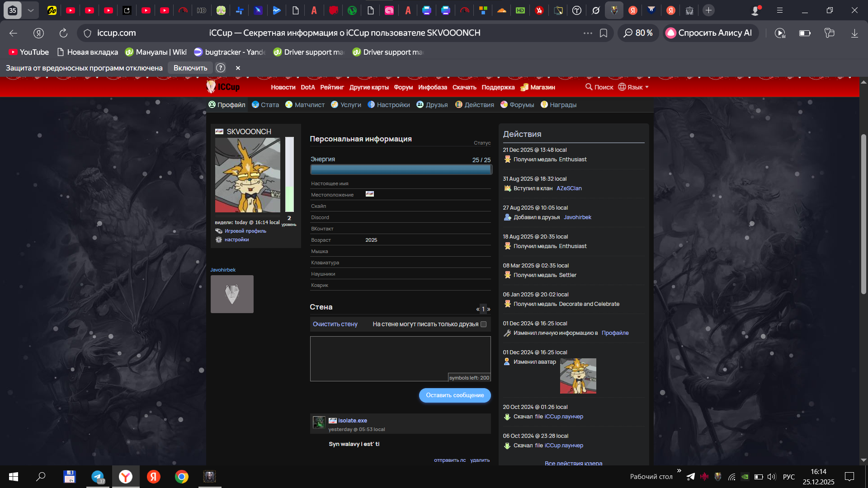Open the address bar three-dots menu
868x488 pixels.
coord(587,33)
